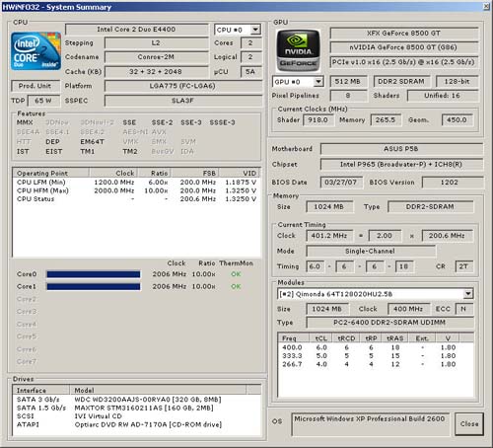This screenshot has width=493, height=448.
Task: Click the Core0 usage bar
Action: pyautogui.click(x=94, y=274)
